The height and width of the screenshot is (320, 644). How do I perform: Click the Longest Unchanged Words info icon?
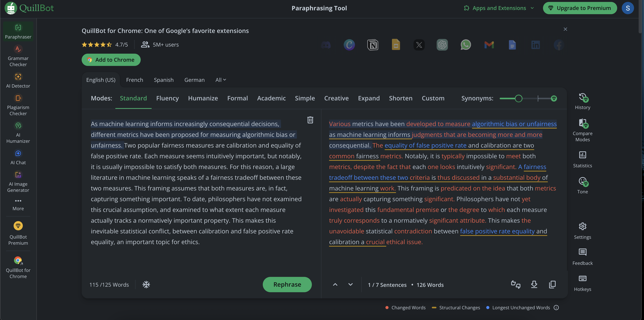[556, 308]
